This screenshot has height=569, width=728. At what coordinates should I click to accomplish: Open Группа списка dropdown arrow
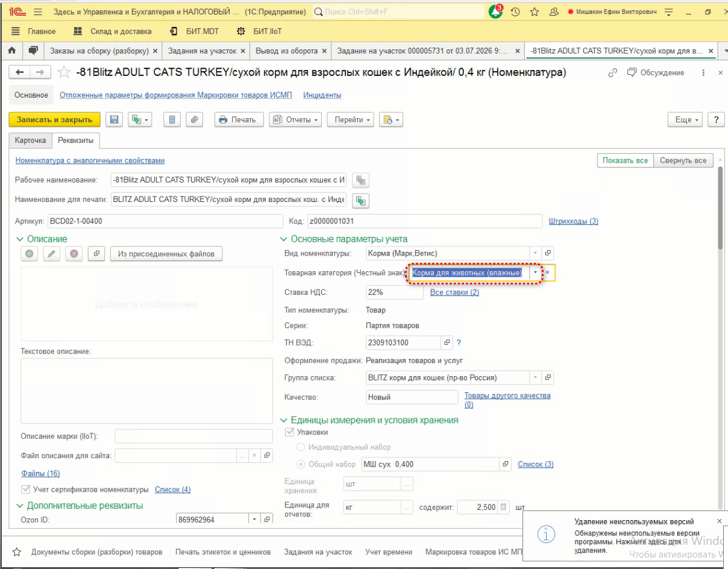click(x=536, y=378)
